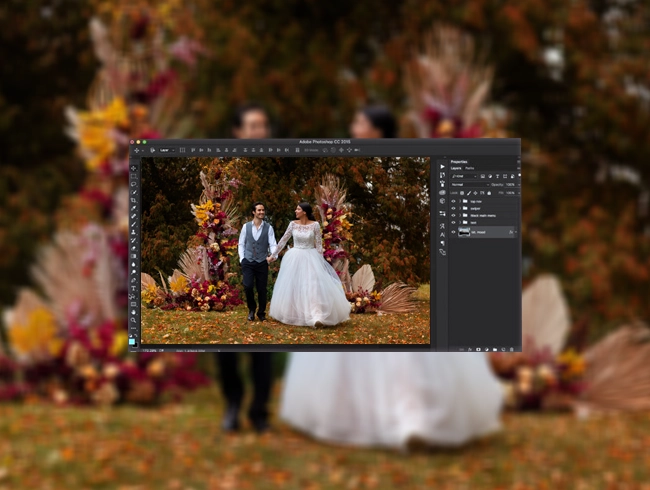Viewport: 650px width, 490px height.
Task: Hide the black main menu group
Action: pyautogui.click(x=454, y=216)
